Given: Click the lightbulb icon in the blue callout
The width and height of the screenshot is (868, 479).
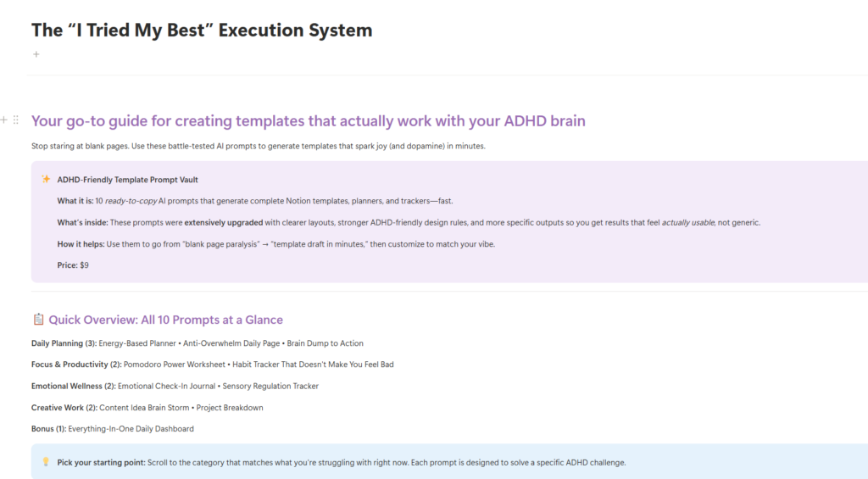Looking at the screenshot, I should [x=46, y=462].
